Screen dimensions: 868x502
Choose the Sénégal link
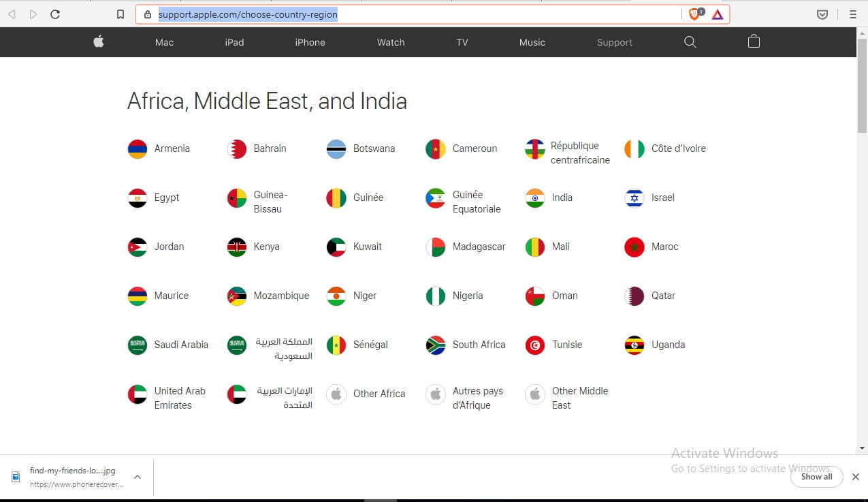pos(370,345)
